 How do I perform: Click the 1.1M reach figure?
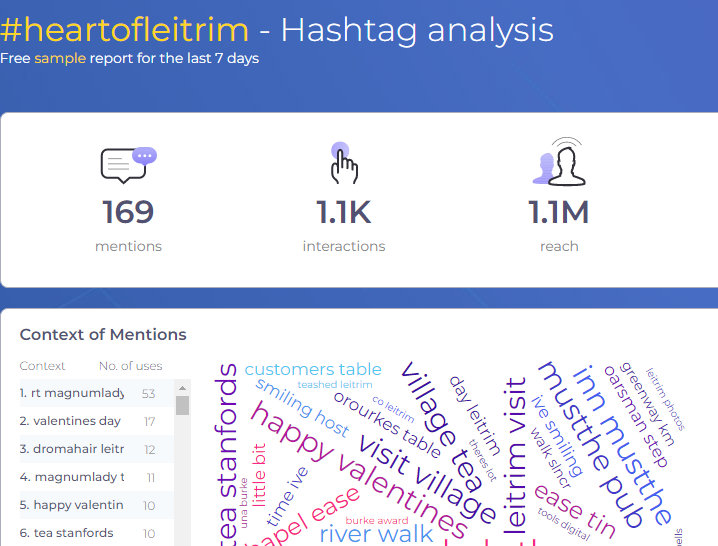[559, 212]
